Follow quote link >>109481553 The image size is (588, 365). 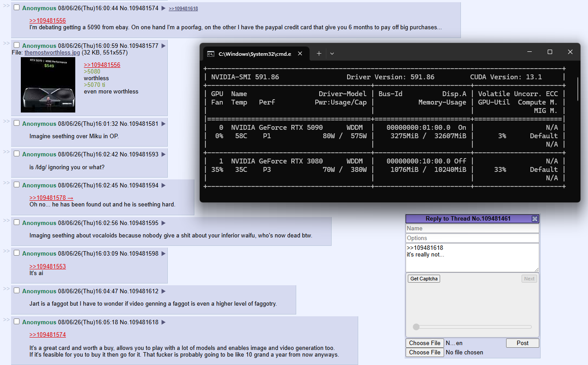tap(47, 266)
